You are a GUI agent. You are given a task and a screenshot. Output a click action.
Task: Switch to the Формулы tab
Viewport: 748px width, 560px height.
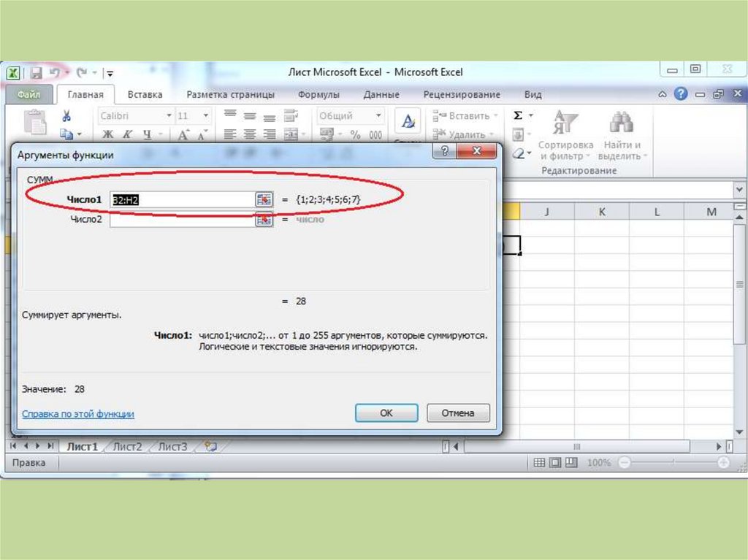point(318,94)
